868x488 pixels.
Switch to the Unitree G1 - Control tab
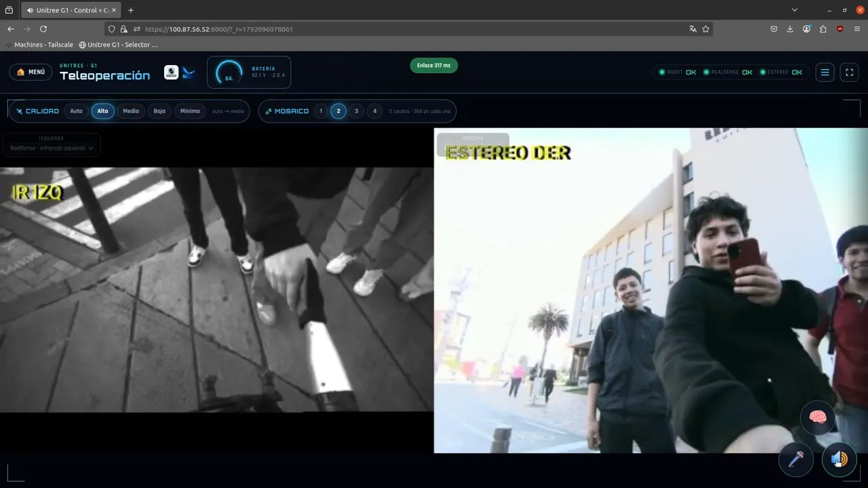(71, 10)
